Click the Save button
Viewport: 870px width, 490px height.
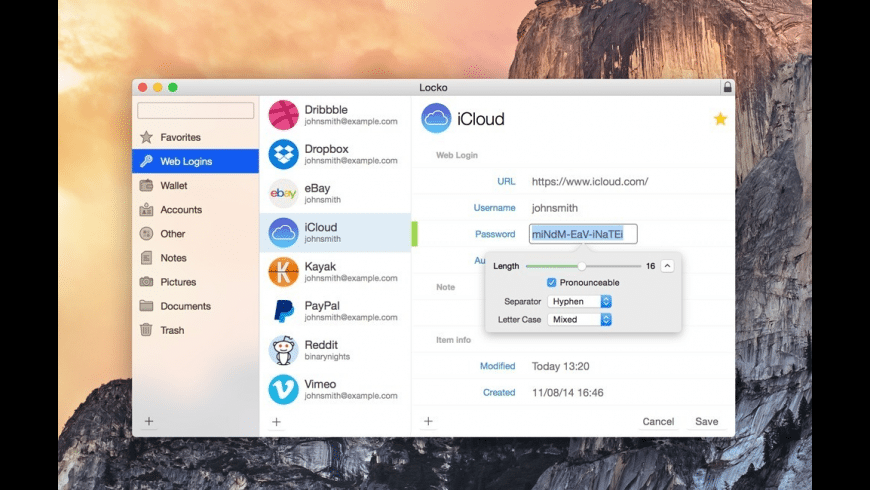706,421
